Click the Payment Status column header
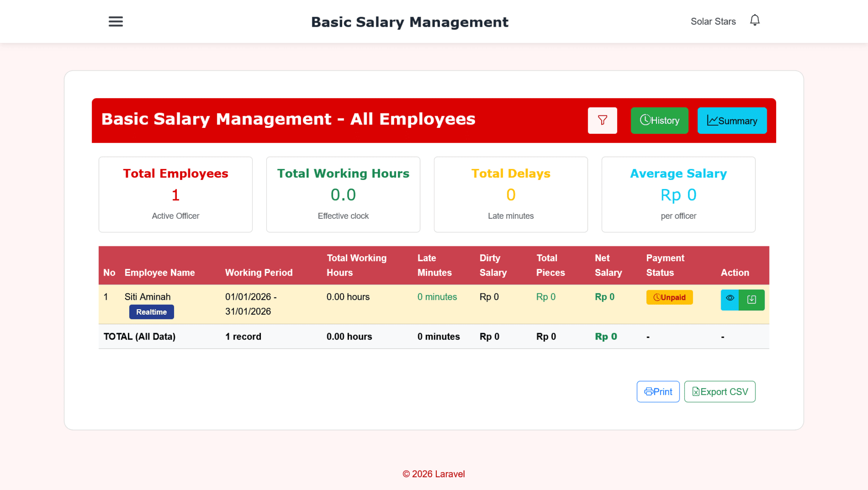 pyautogui.click(x=665, y=265)
